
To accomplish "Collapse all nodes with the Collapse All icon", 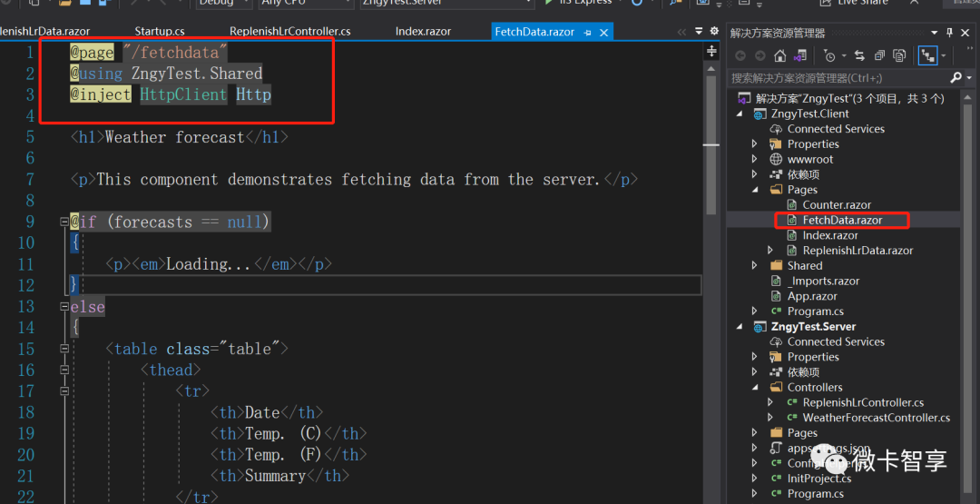I will [879, 55].
